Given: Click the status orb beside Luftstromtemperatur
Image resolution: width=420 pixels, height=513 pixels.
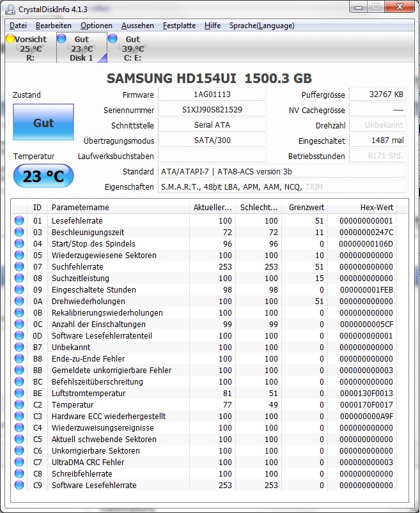Looking at the screenshot, I should [x=19, y=393].
